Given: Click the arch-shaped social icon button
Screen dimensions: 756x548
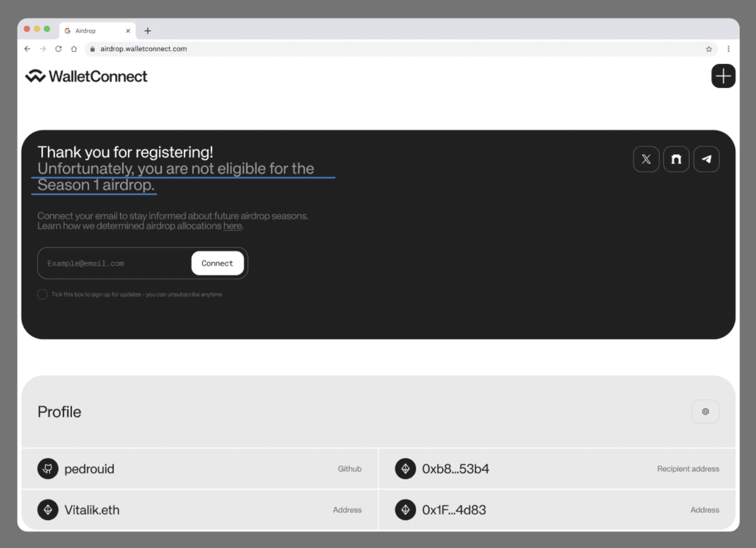Looking at the screenshot, I should pyautogui.click(x=676, y=159).
